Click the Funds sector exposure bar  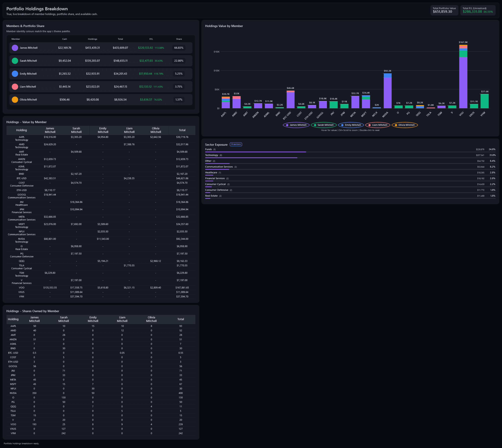(350, 152)
